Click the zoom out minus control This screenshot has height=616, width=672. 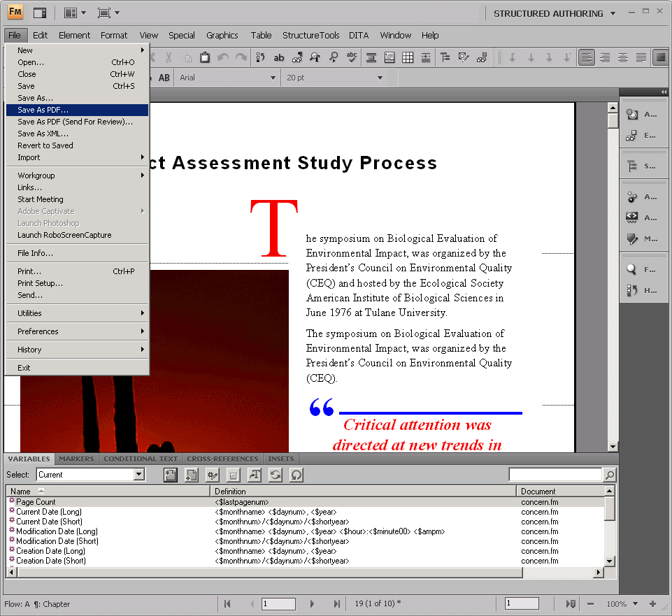click(591, 603)
